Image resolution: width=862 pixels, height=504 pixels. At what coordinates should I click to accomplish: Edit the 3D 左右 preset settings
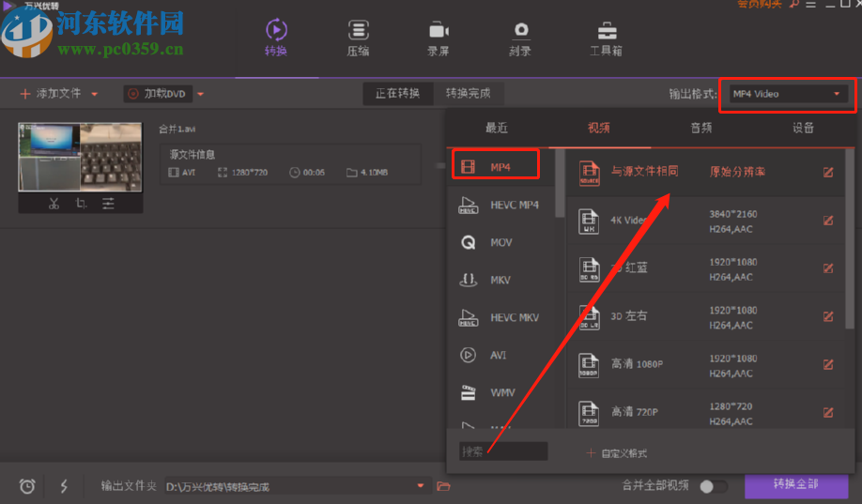click(x=828, y=316)
